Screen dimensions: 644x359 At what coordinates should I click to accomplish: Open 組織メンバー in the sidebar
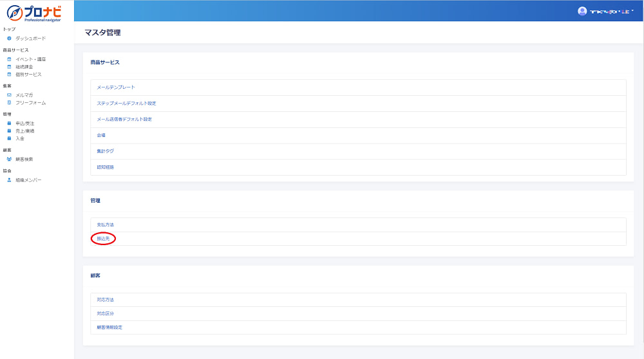(28, 179)
